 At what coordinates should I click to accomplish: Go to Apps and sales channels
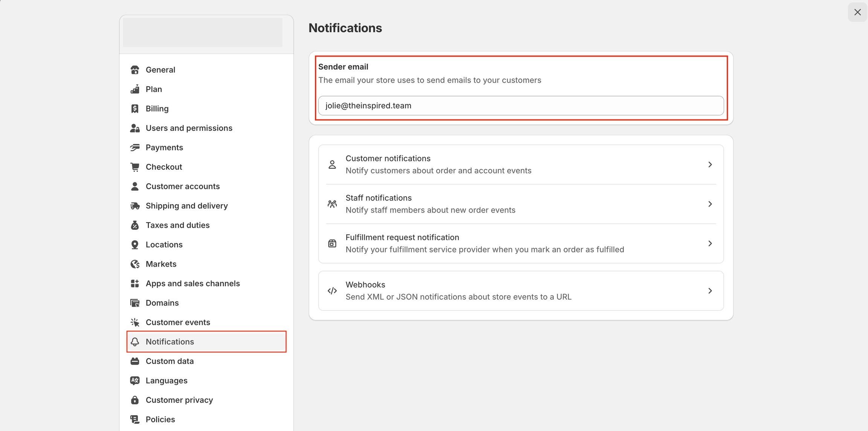[193, 283]
